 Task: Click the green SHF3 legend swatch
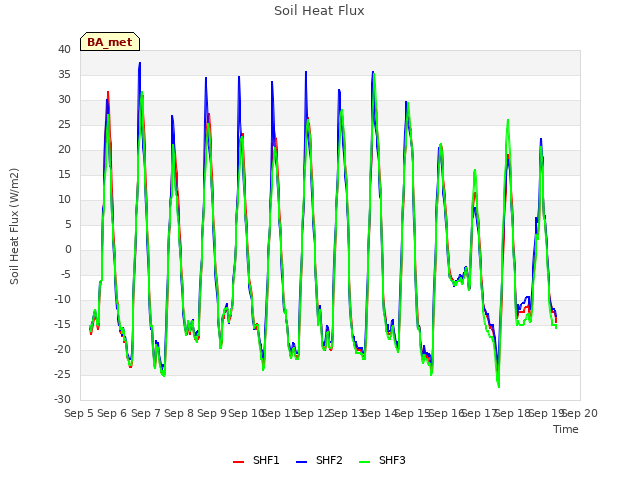tap(364, 462)
